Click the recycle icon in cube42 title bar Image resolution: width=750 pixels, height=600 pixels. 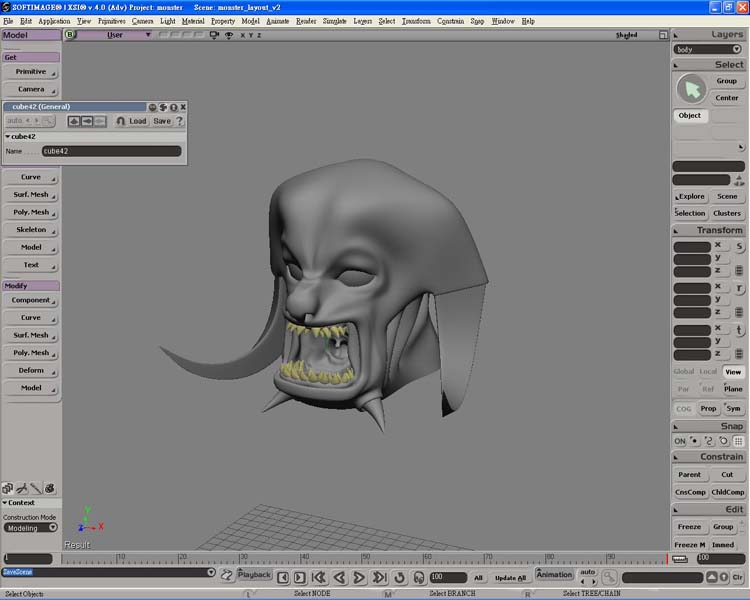coord(163,107)
